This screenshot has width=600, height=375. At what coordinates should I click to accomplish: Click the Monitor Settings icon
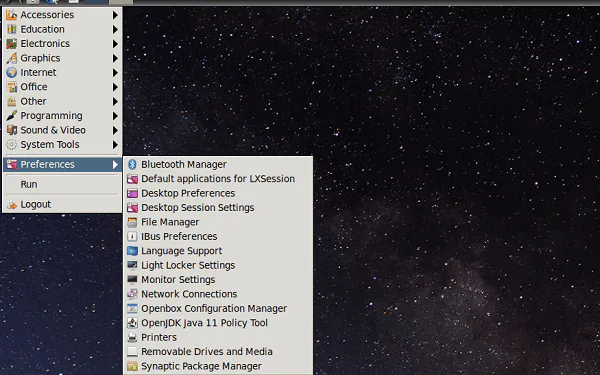point(132,280)
